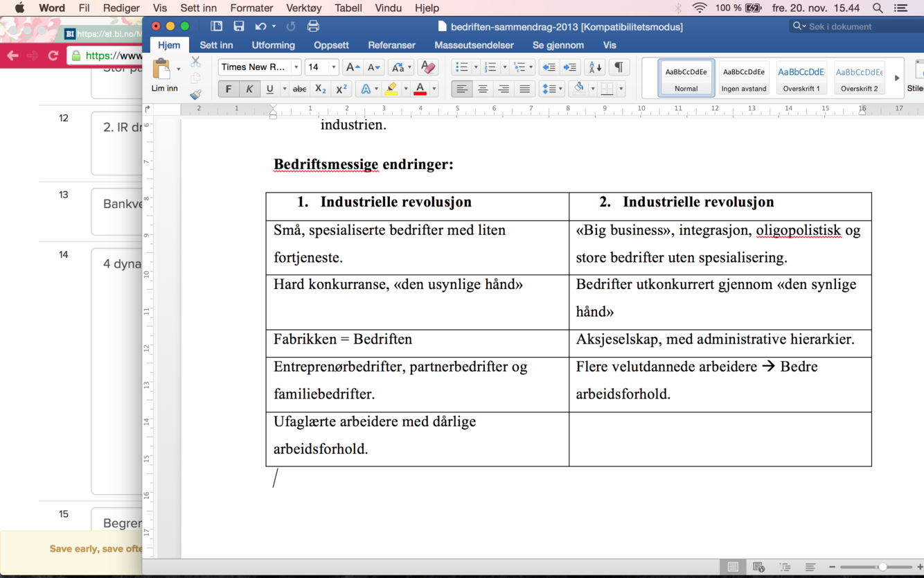
Task: Open the Tabell menu in the menu bar
Action: click(x=348, y=8)
